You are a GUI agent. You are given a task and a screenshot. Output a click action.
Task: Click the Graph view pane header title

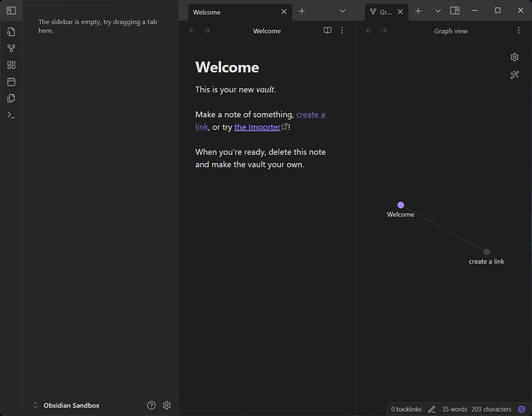(x=451, y=31)
